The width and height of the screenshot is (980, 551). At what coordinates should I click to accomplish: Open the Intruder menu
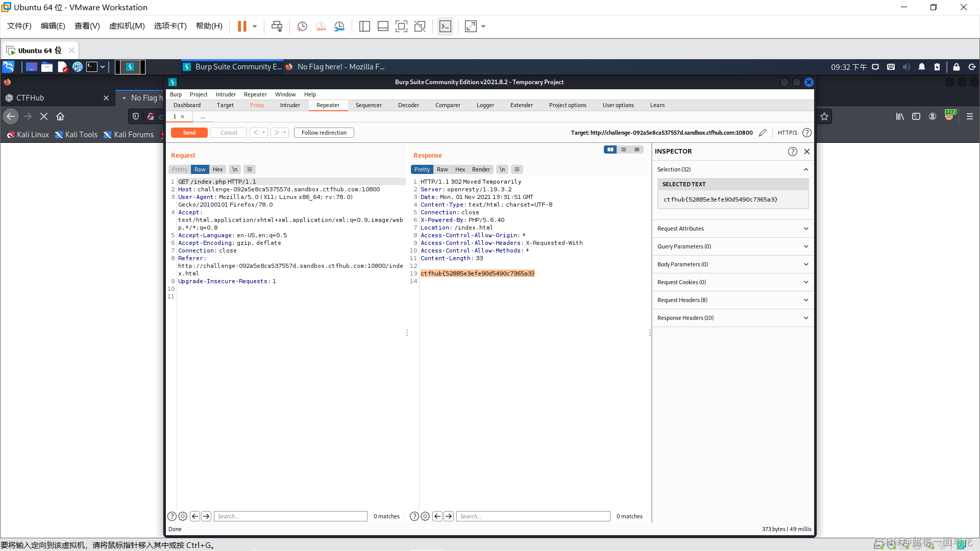[226, 94]
